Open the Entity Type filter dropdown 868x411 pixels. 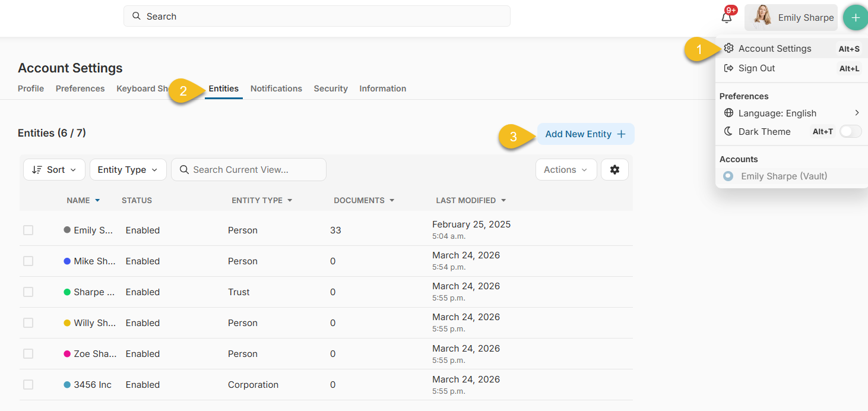(x=128, y=169)
